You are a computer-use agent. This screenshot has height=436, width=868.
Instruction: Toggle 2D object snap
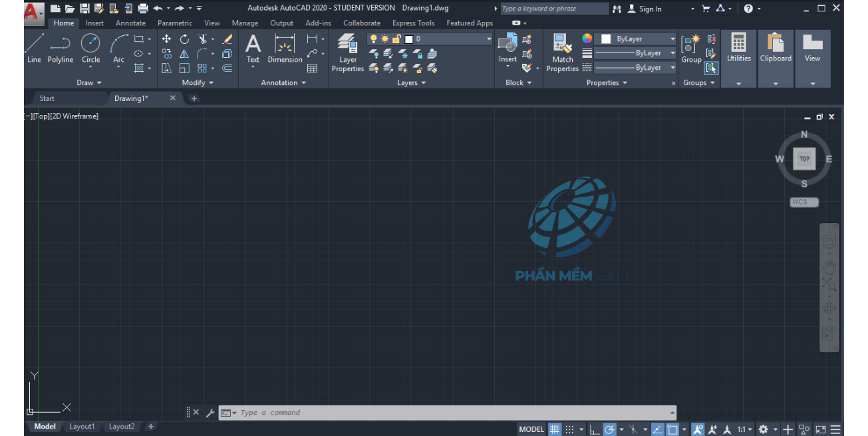pyautogui.click(x=672, y=429)
